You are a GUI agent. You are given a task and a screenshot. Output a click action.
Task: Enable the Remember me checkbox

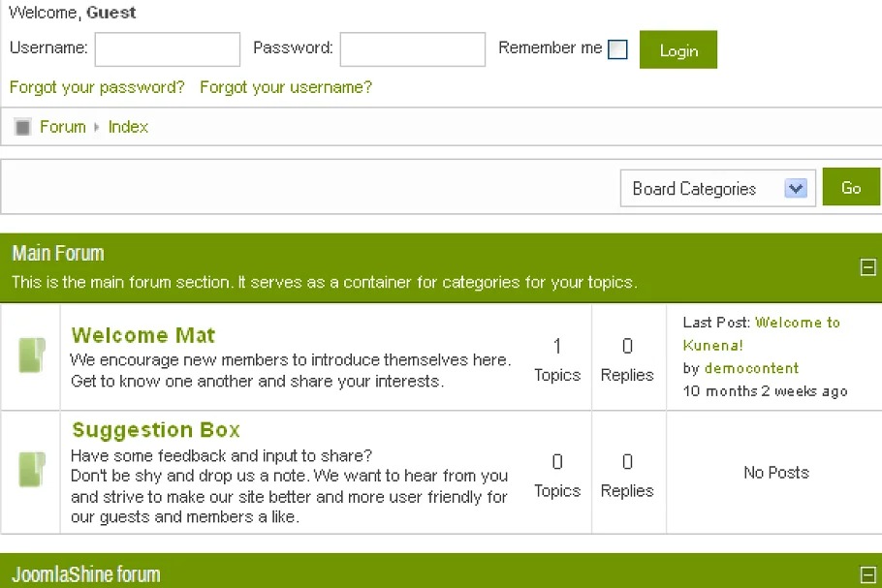(x=617, y=50)
